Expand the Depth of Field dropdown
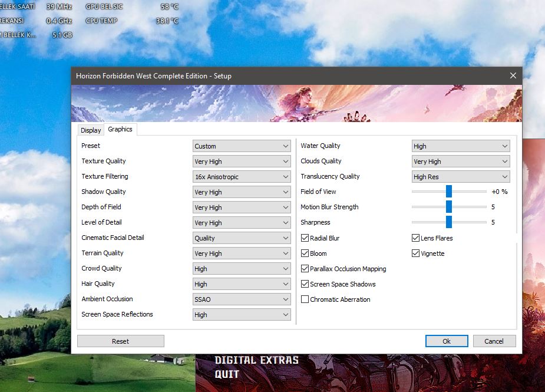545x392 pixels. click(x=242, y=207)
